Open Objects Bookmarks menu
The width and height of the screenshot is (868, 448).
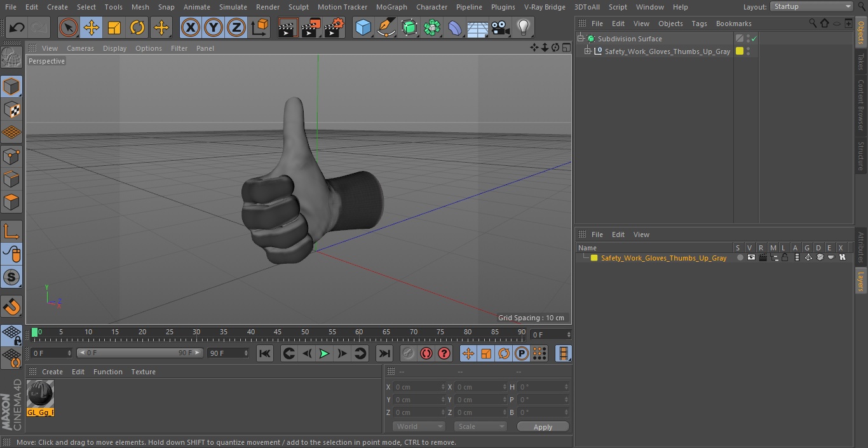tap(733, 24)
